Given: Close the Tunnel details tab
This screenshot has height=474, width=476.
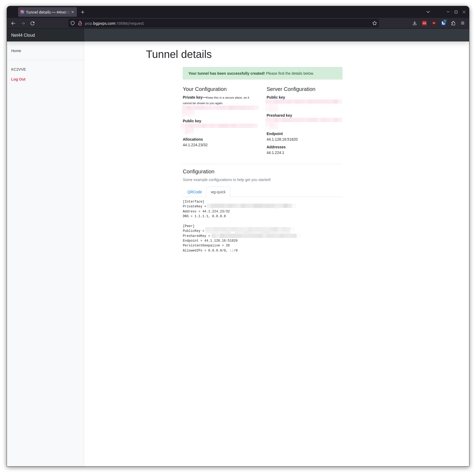Looking at the screenshot, I should point(73,12).
